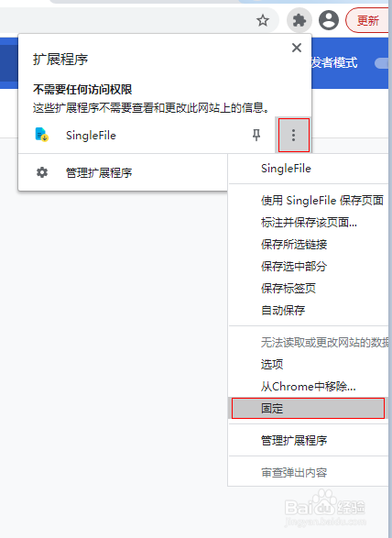
Task: Open SingleFile's three-dot more actions menu
Action: click(x=294, y=135)
